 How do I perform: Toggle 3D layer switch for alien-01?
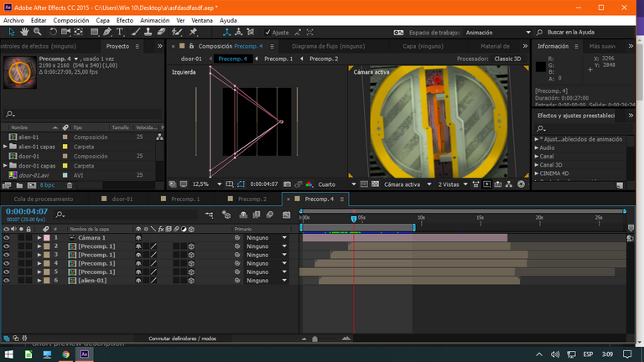click(191, 281)
